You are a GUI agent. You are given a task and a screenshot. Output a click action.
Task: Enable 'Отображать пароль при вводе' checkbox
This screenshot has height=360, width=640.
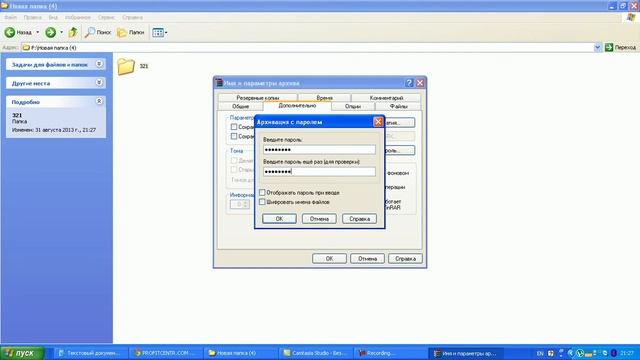262,192
